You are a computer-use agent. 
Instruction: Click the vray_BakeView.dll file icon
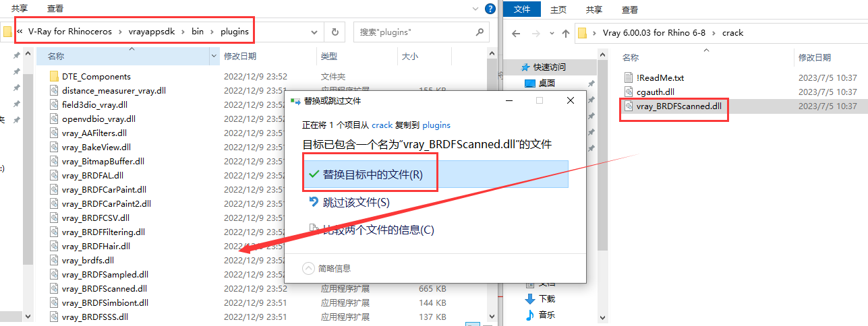point(55,147)
